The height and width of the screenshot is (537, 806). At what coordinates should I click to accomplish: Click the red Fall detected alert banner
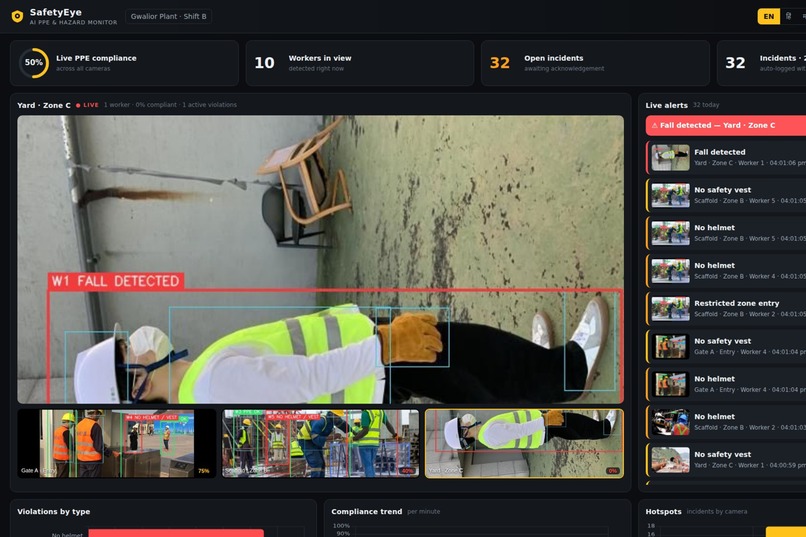726,125
